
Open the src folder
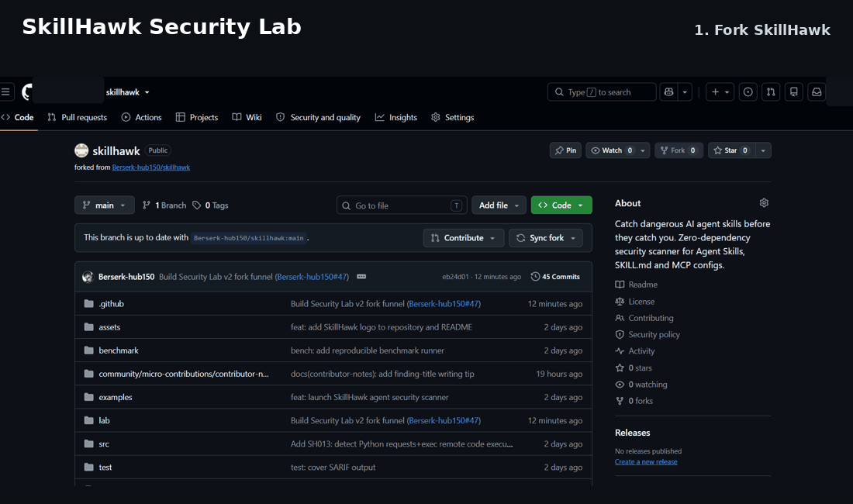click(104, 444)
